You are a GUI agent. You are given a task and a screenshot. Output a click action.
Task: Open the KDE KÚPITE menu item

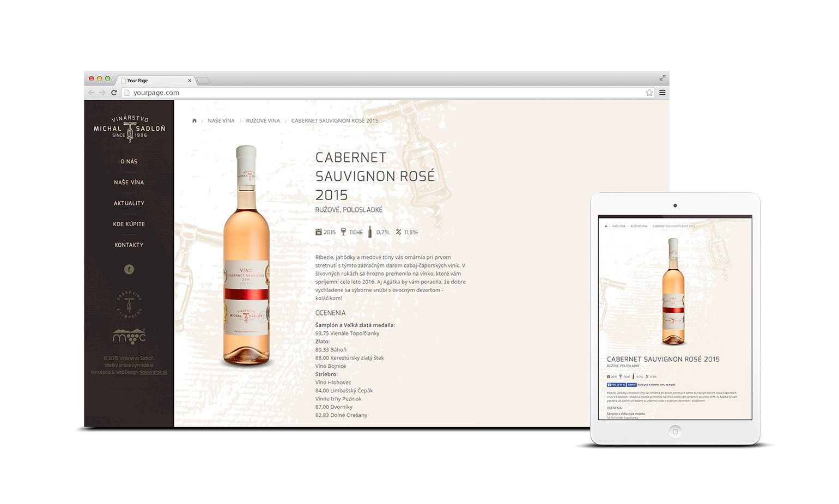pyautogui.click(x=129, y=224)
